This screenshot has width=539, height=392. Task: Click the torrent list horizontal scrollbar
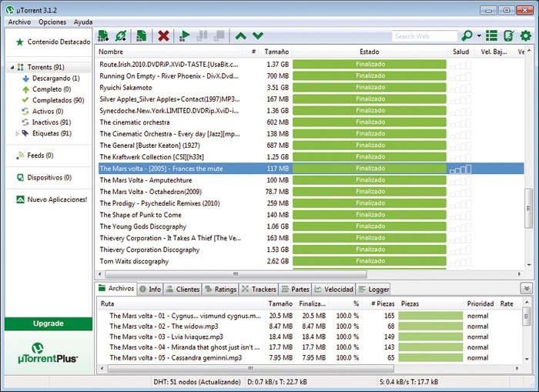coord(236,274)
